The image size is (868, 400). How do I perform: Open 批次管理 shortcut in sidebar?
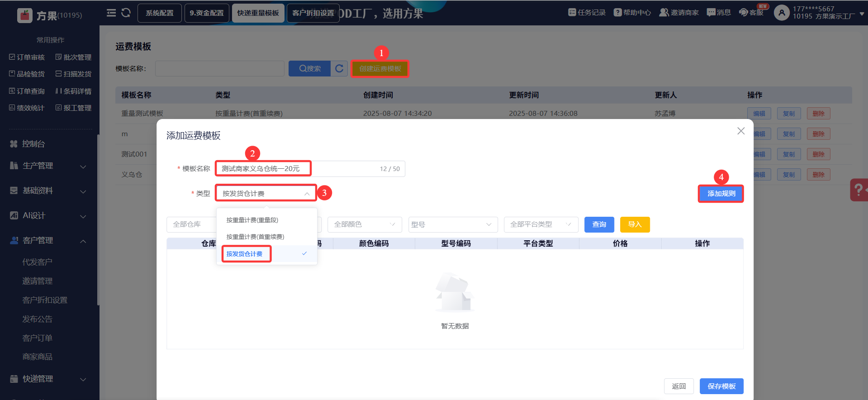tap(73, 57)
